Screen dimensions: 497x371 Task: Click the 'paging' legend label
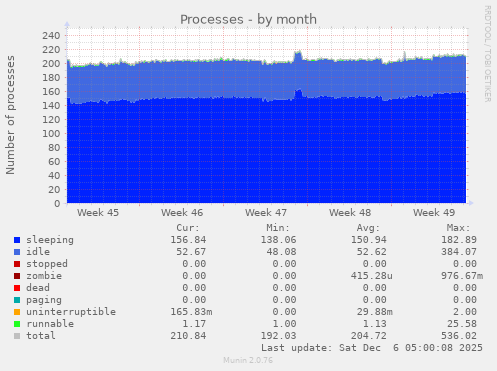44,300
